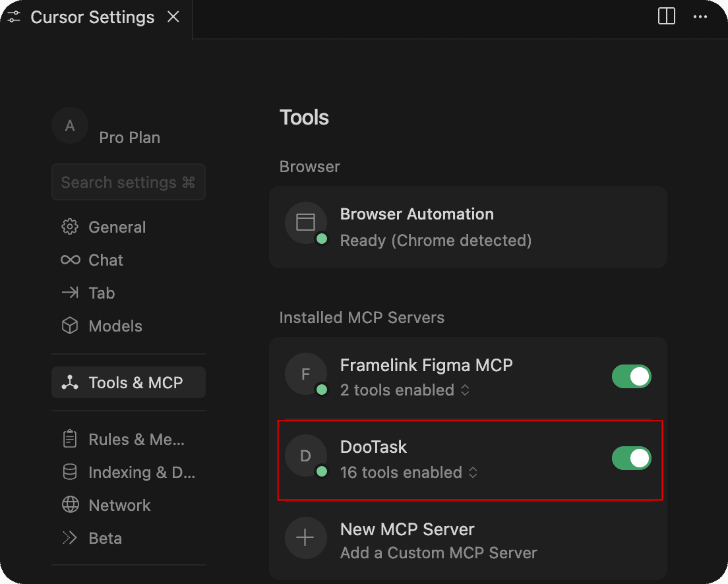Click the Framelink Figma MCP avatar icon
This screenshot has width=728, height=584.
tap(305, 374)
